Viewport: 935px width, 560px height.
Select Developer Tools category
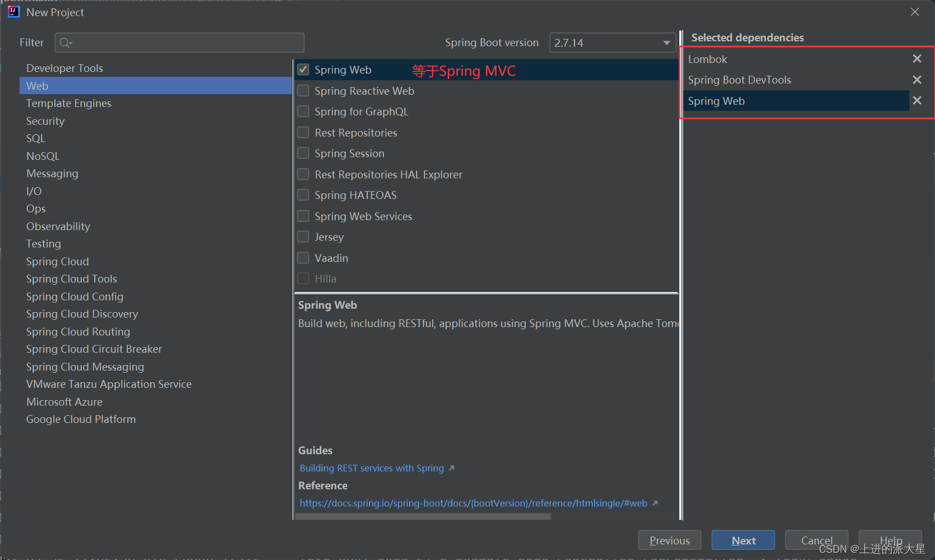(155, 68)
